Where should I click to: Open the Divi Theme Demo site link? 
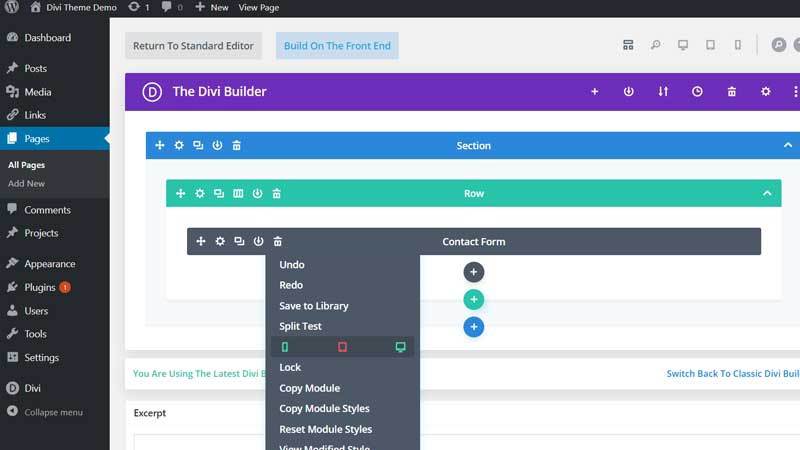pos(73,7)
